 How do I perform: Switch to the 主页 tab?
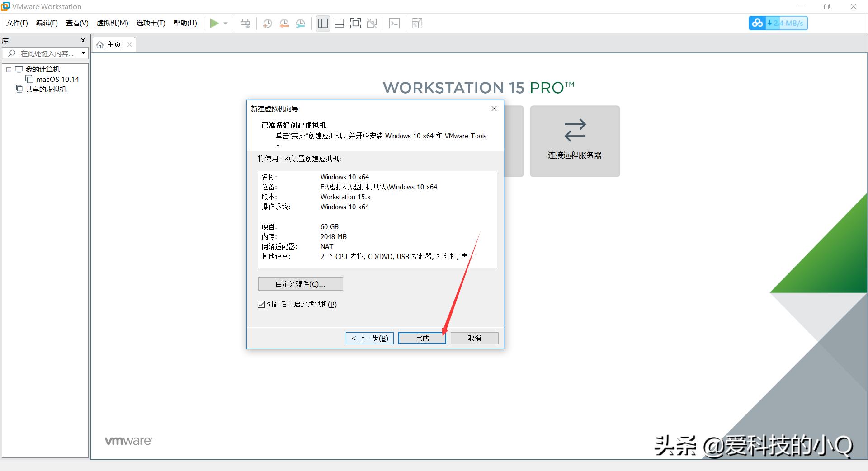[113, 44]
